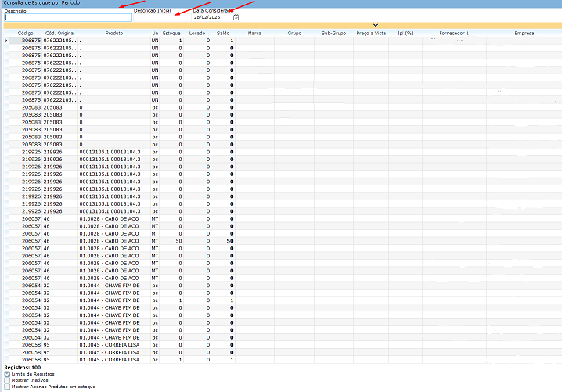Screen dimensions: 562x392
Task: Click the Sub-Grupo column header
Action: coord(333,34)
